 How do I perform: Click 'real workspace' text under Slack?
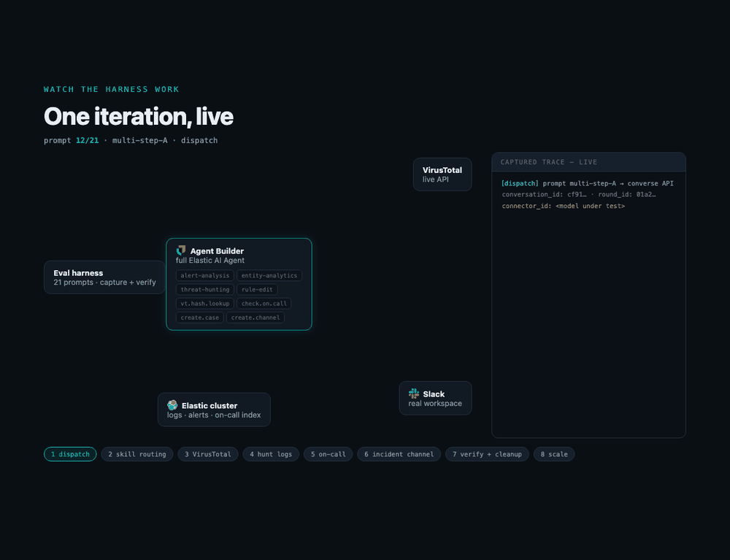pyautogui.click(x=435, y=403)
